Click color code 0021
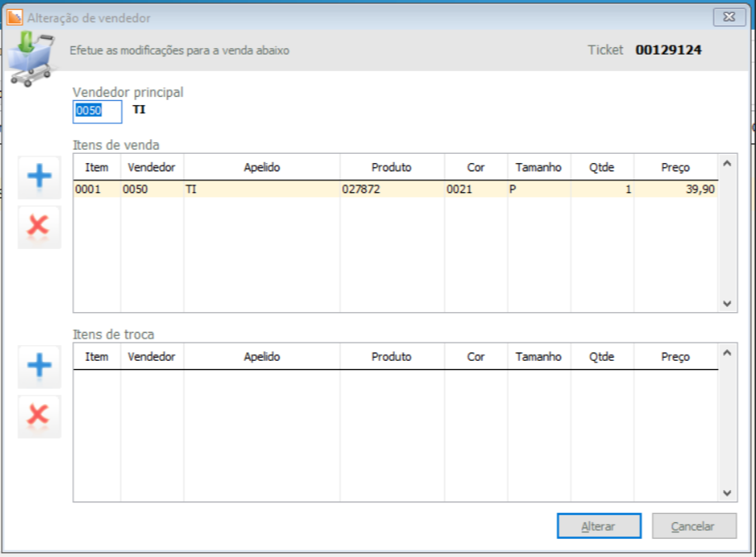Viewport: 756px width, 557px height. pyautogui.click(x=476, y=189)
